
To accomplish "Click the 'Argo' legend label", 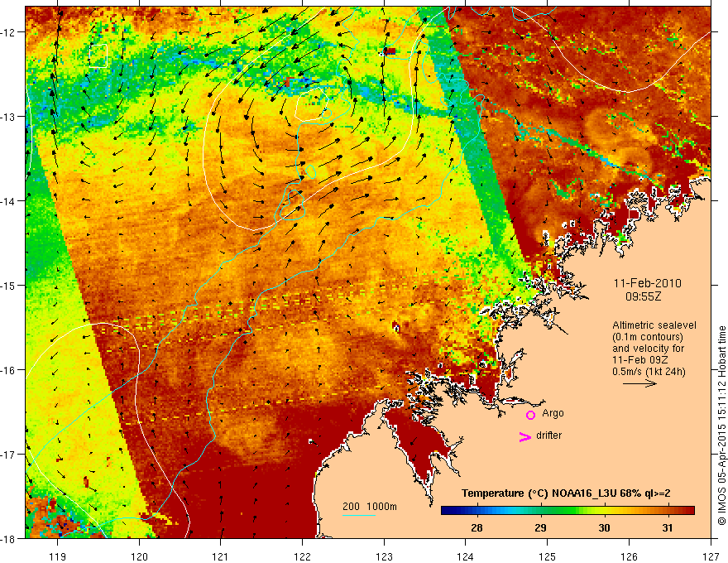I will [553, 413].
